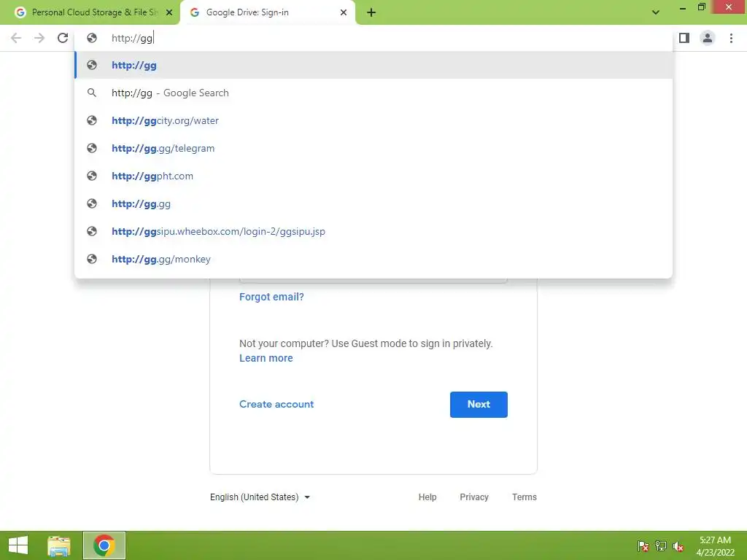This screenshot has width=747, height=560.
Task: Pick the ggcity.org/water suggestion
Action: point(373,120)
